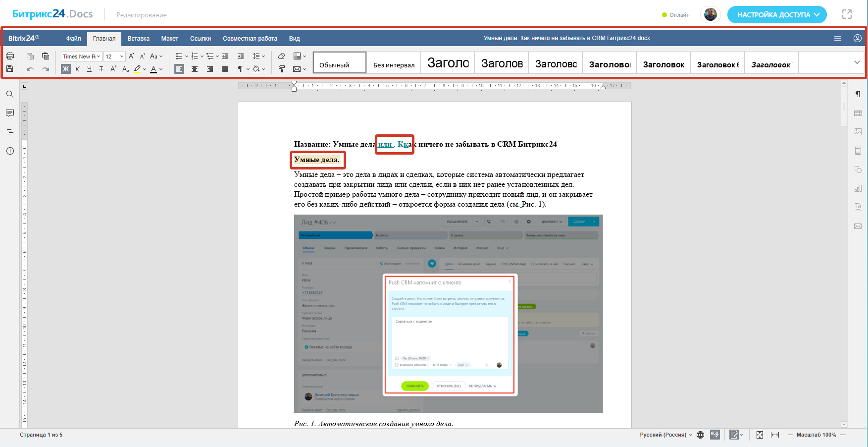
Task: Toggle spell checking in status bar
Action: [715, 435]
